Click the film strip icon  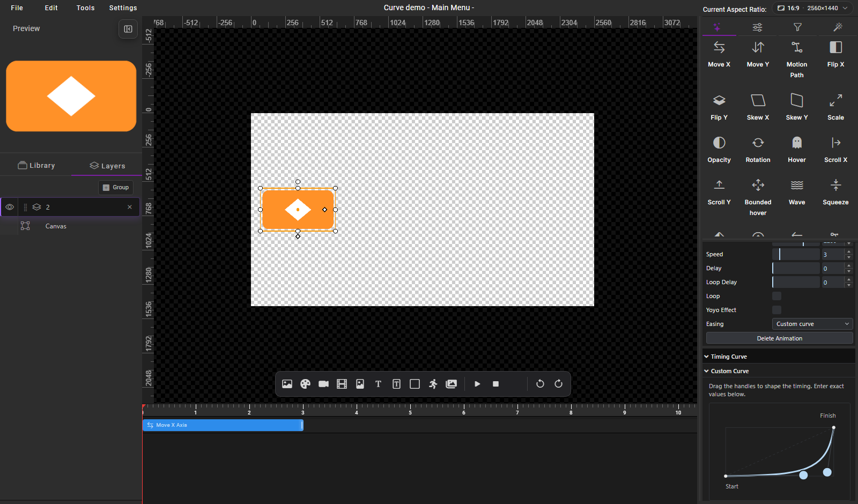[x=342, y=384]
